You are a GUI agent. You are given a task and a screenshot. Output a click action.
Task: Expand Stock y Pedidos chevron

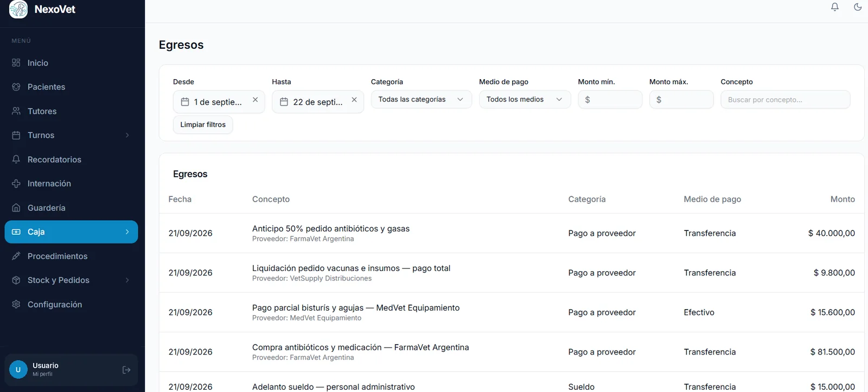click(127, 280)
